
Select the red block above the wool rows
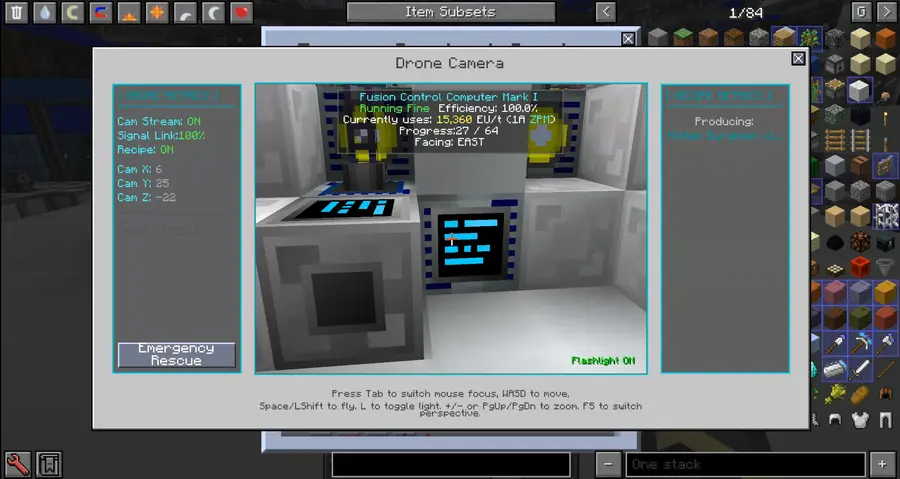(x=860, y=267)
